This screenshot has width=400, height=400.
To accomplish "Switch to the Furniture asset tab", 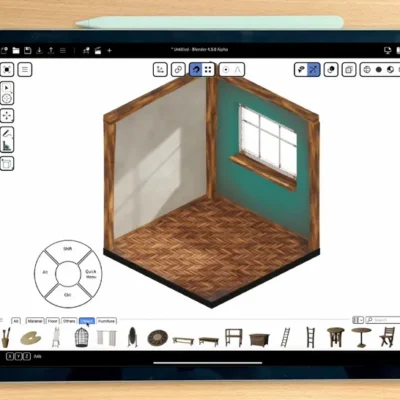I will click(x=107, y=321).
